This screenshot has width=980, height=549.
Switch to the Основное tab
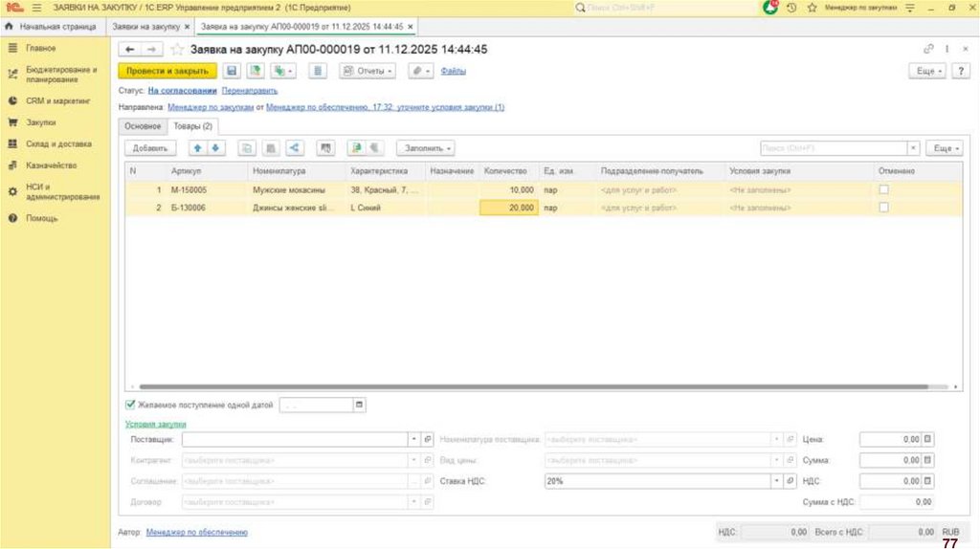[143, 126]
